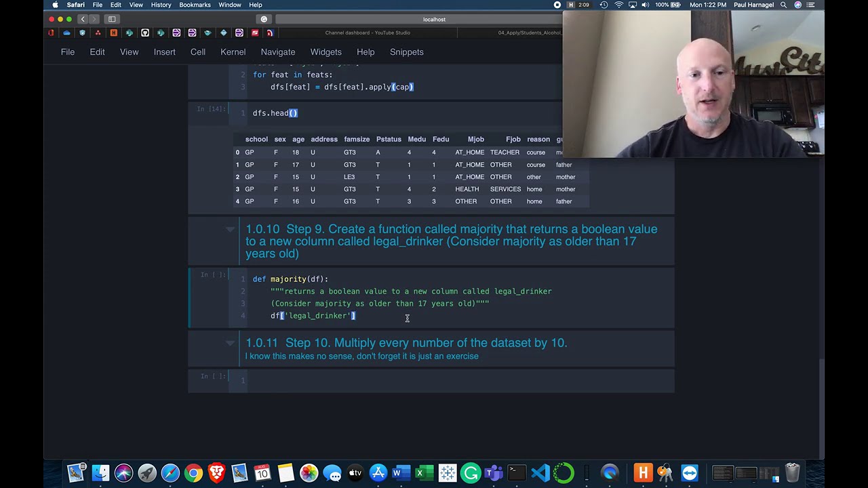The height and width of the screenshot is (488, 868).
Task: Launch Finder from the Dock
Action: coord(100,472)
